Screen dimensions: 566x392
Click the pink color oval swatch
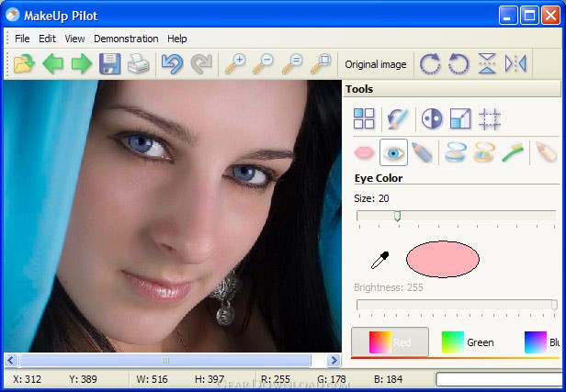tap(443, 259)
